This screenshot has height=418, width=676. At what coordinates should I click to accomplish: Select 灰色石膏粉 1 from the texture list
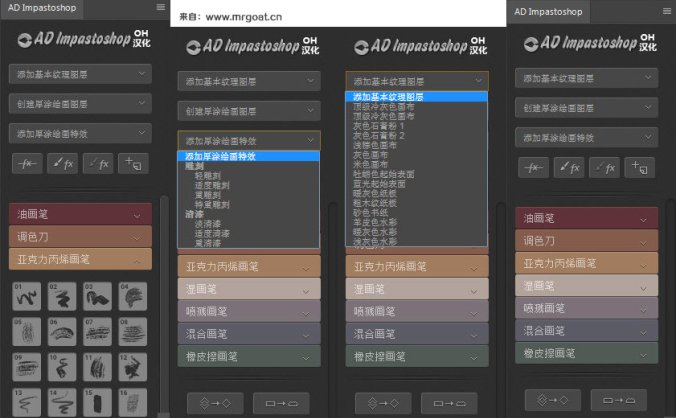point(376,126)
